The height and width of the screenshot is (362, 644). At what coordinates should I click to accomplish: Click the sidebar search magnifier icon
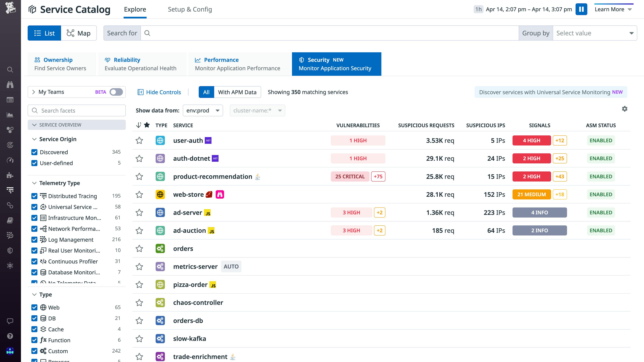tap(10, 69)
